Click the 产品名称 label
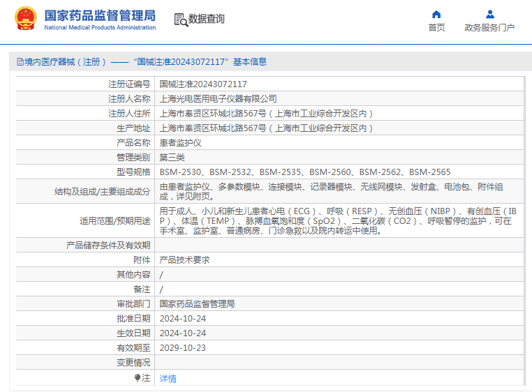The image size is (532, 392). (133, 143)
